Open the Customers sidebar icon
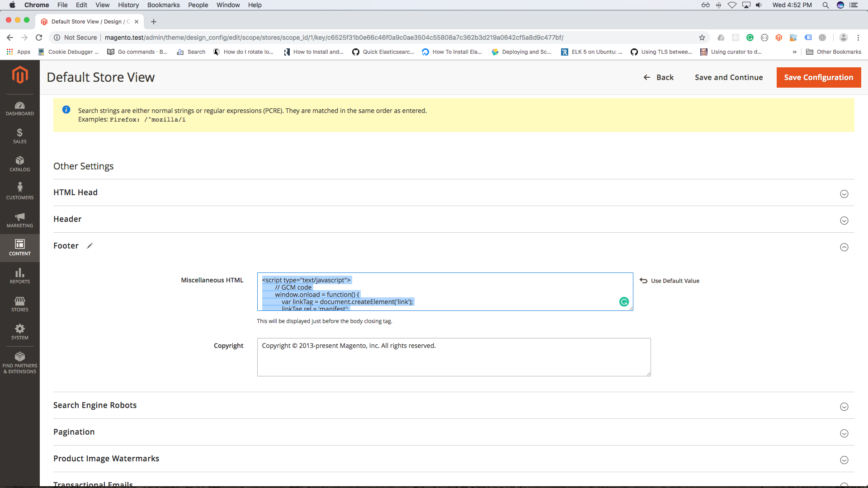The image size is (868, 488). coord(19,192)
